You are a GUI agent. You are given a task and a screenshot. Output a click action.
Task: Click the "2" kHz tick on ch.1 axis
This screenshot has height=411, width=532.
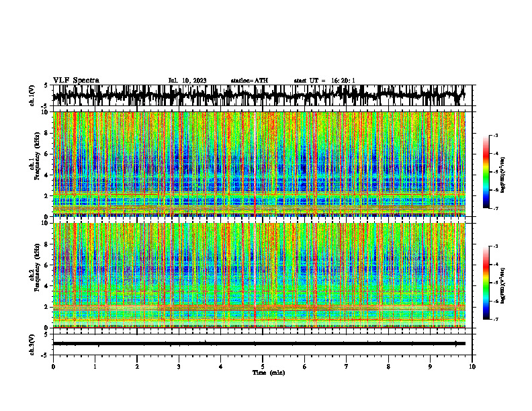click(47, 195)
